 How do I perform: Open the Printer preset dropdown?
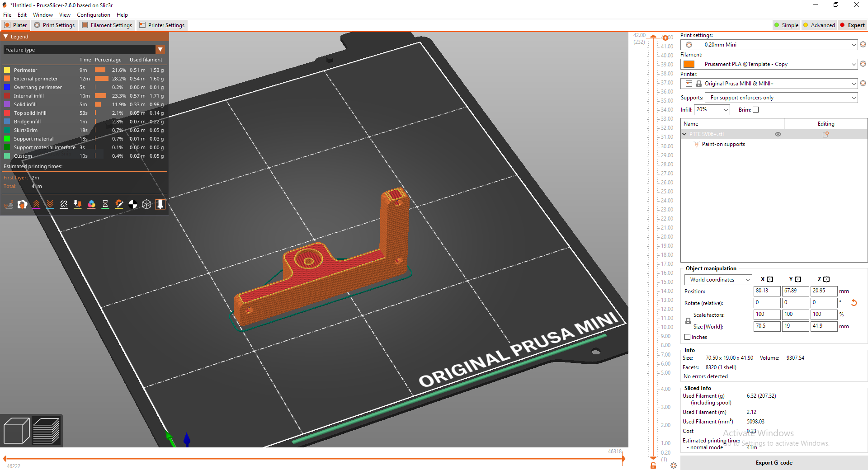(x=769, y=84)
